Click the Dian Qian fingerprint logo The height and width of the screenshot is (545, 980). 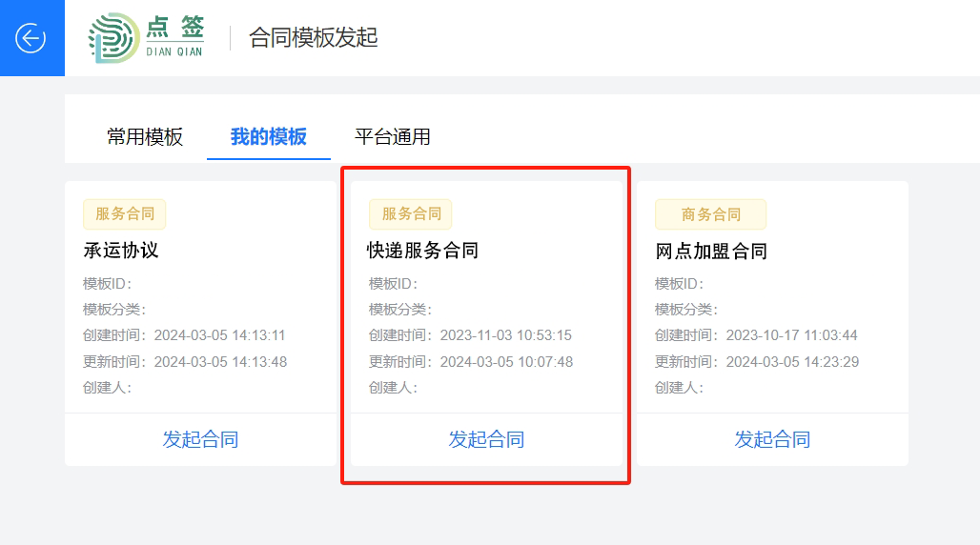pyautogui.click(x=113, y=38)
